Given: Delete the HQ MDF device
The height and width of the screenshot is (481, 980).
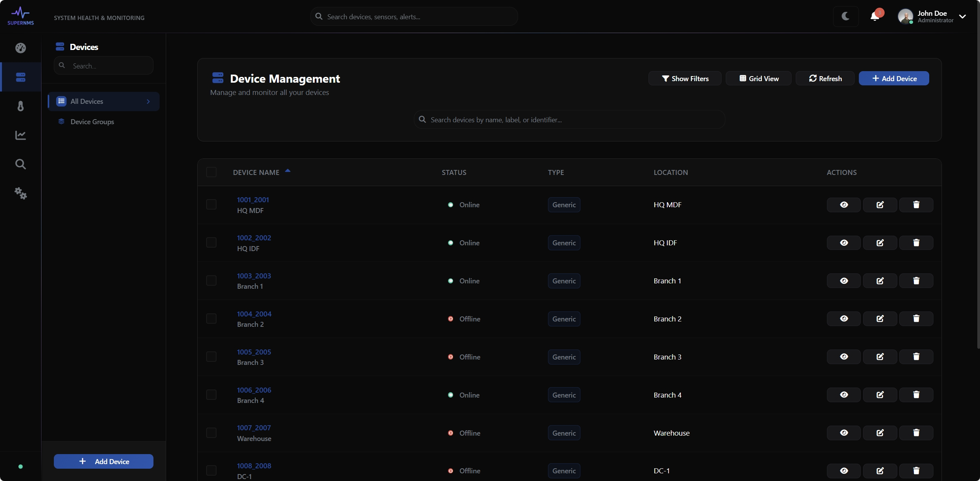Looking at the screenshot, I should pyautogui.click(x=916, y=205).
